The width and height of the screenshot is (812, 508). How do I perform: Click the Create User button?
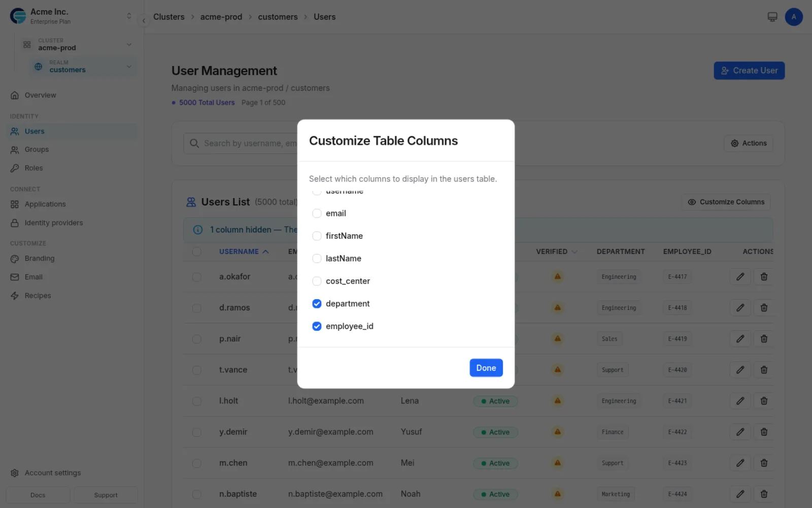click(749, 71)
